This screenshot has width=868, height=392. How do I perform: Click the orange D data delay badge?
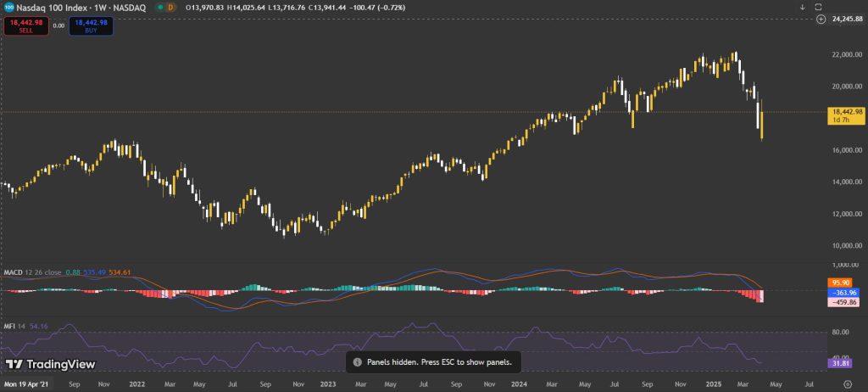(x=170, y=8)
